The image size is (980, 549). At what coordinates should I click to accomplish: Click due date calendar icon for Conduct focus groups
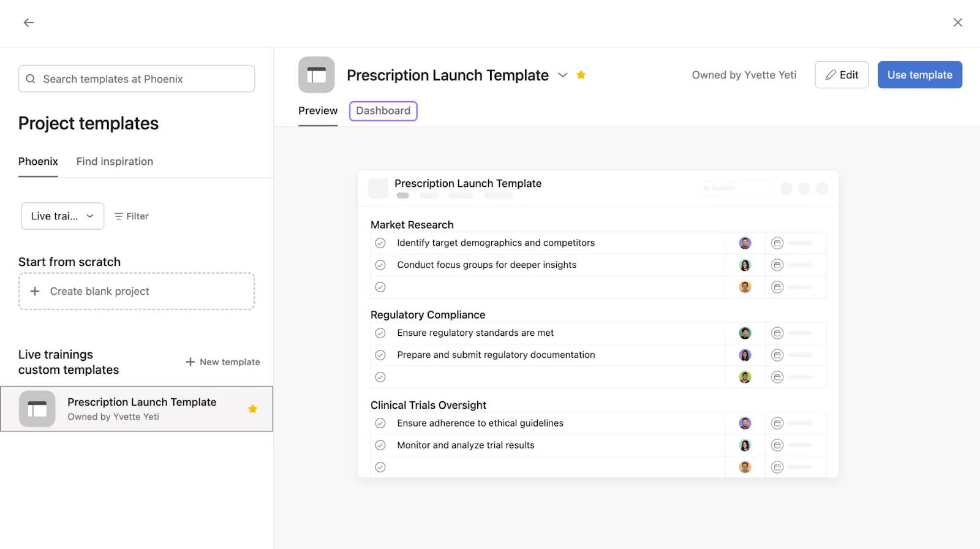(777, 265)
